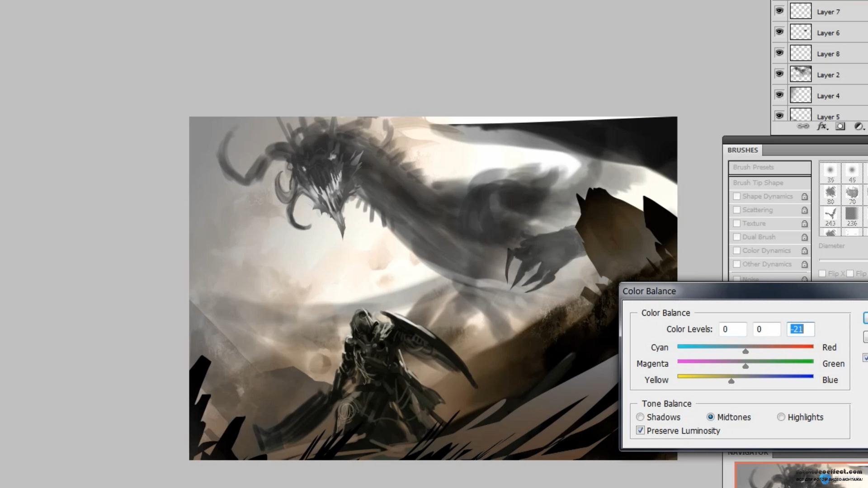Enable Color Dynamics checkbox

(x=737, y=251)
